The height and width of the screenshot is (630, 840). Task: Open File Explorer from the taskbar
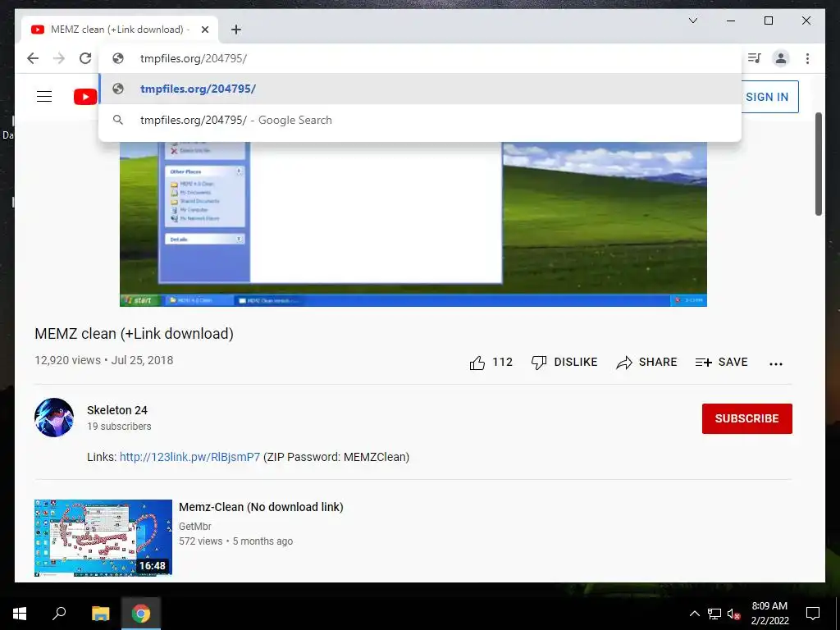click(x=100, y=614)
